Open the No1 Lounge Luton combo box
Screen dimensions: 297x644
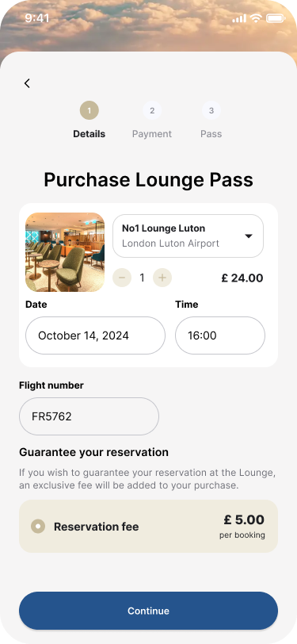188,236
